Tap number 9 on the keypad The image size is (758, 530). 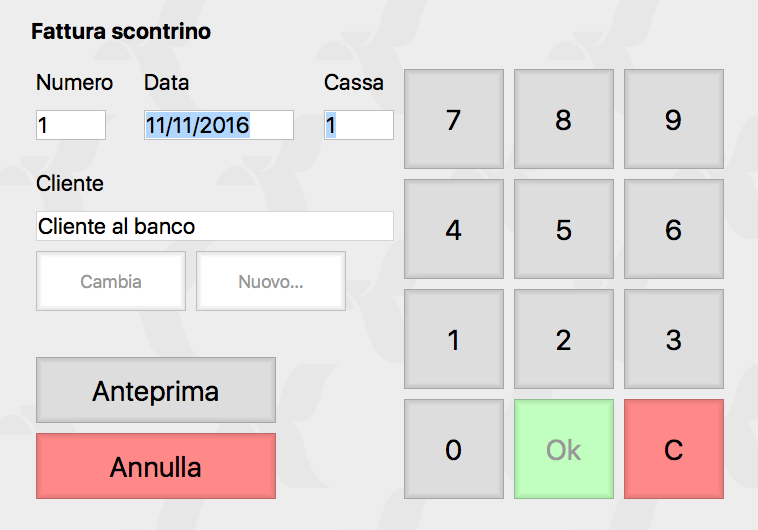coord(673,119)
